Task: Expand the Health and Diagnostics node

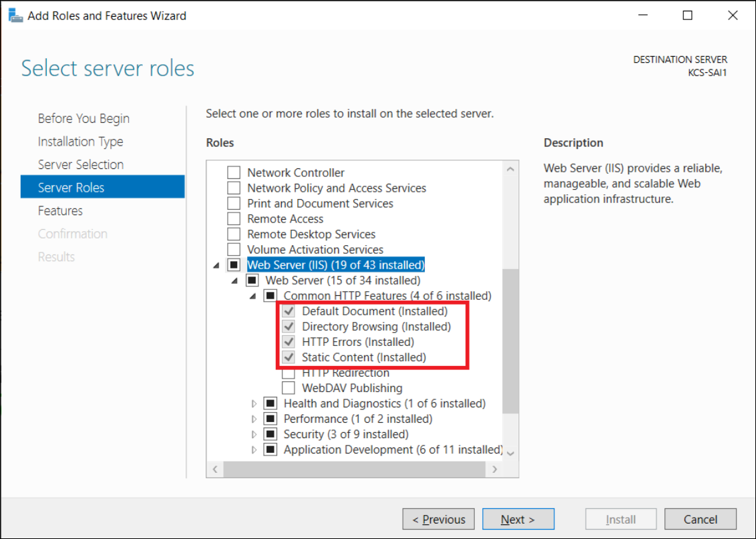Action: click(x=254, y=403)
